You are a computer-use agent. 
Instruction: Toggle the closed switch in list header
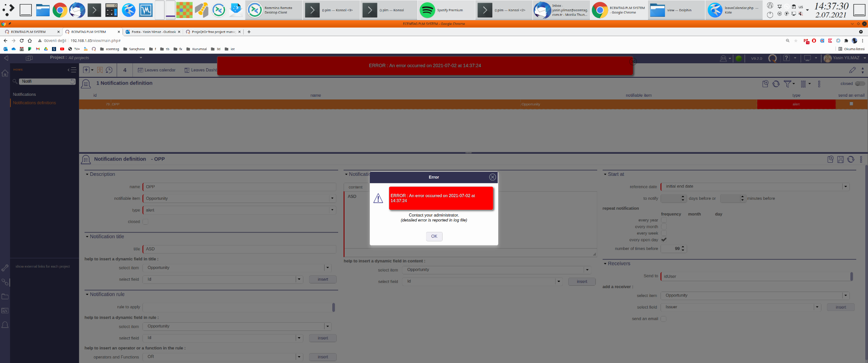859,84
